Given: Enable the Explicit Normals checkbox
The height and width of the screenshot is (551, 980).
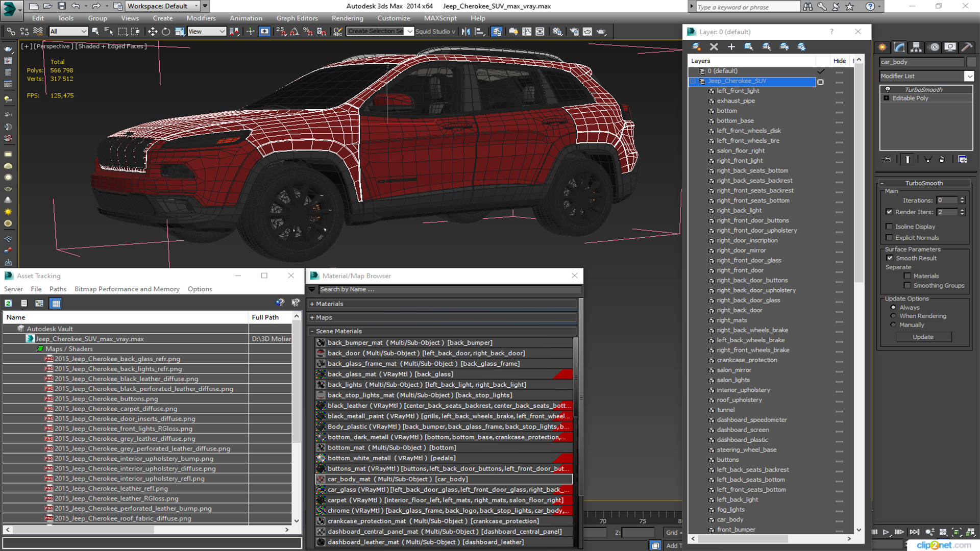Looking at the screenshot, I should pos(889,238).
